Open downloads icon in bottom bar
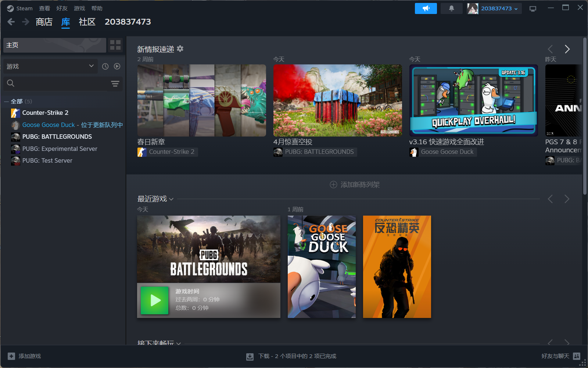Viewport: 588px width, 368px height. pyautogui.click(x=250, y=357)
